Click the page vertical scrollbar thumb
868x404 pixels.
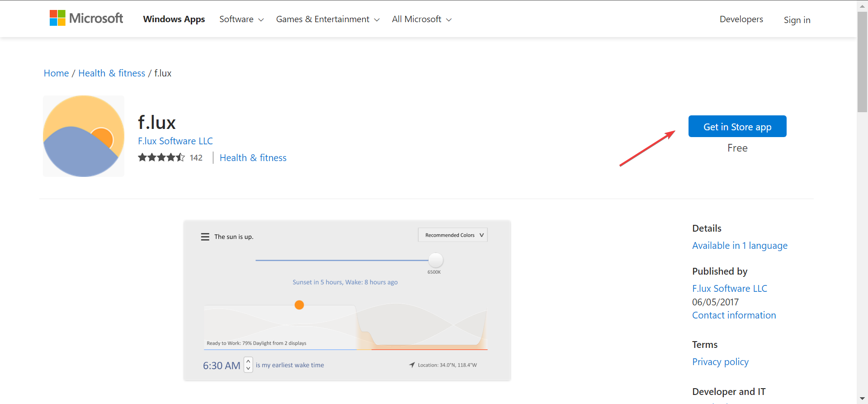point(862,61)
